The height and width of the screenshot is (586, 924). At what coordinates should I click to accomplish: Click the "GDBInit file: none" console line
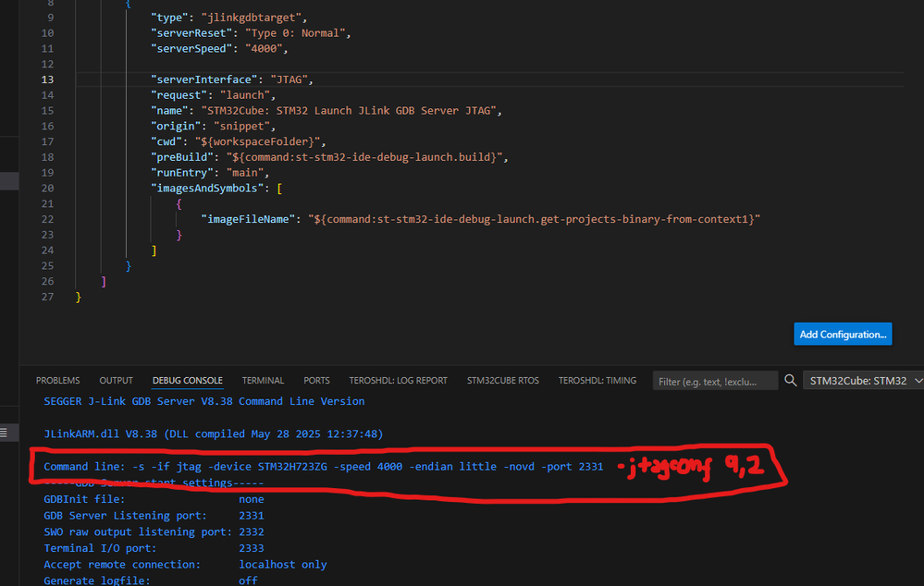154,499
